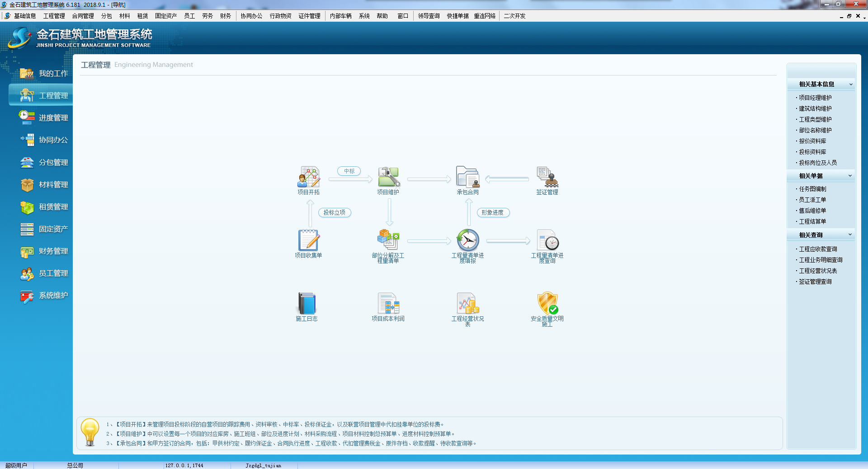
Task: Open the 部位名称维护 link
Action: click(x=815, y=130)
